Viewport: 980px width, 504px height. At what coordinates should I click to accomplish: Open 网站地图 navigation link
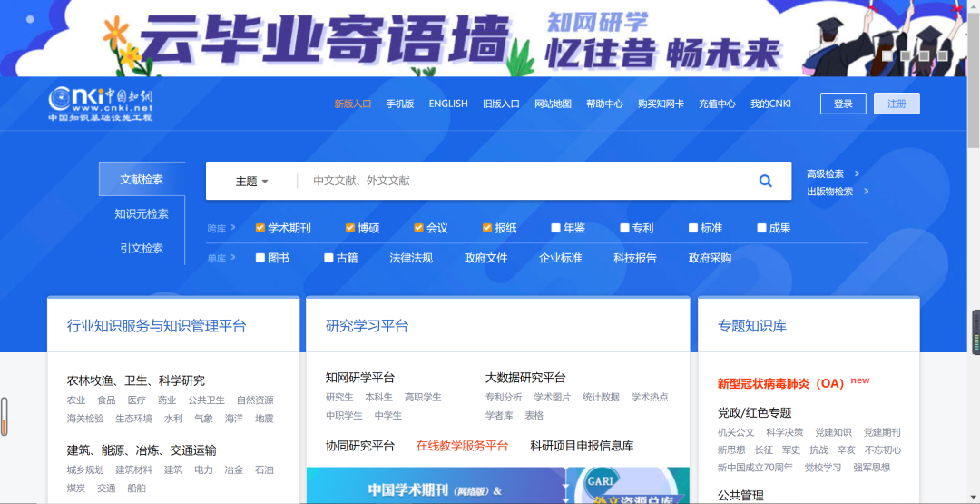point(554,104)
